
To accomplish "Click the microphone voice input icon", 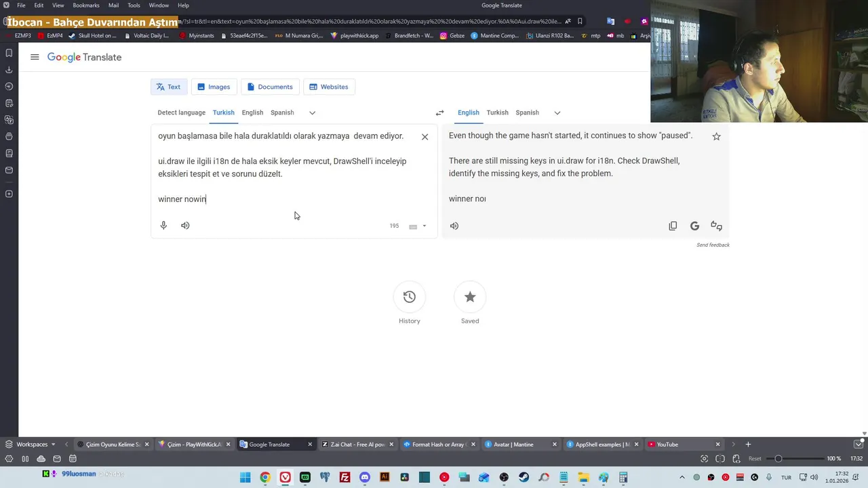I will click(163, 225).
